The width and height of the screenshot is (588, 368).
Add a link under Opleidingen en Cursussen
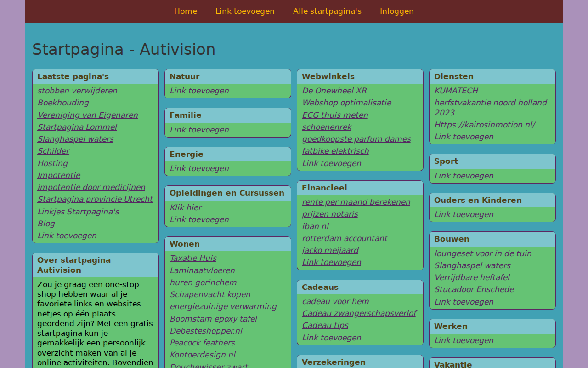[x=199, y=219]
